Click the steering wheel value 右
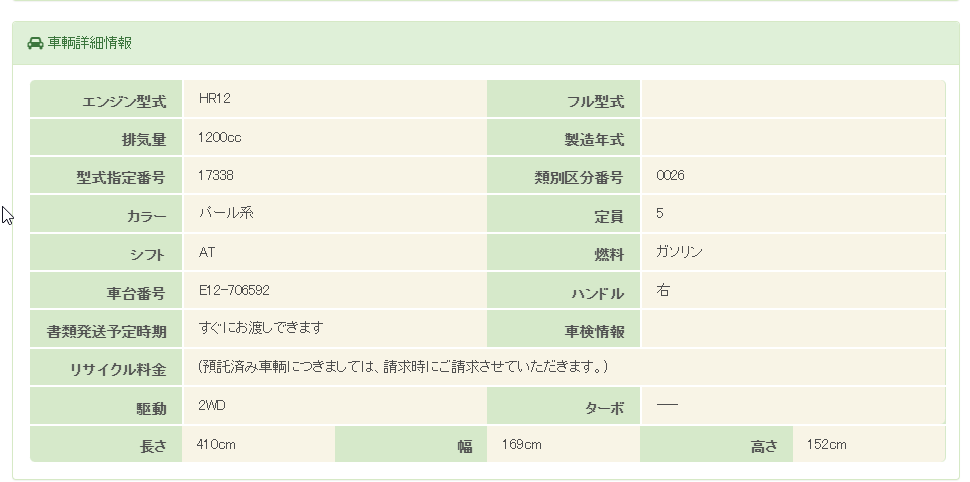Image resolution: width=970 pixels, height=482 pixels. point(663,290)
